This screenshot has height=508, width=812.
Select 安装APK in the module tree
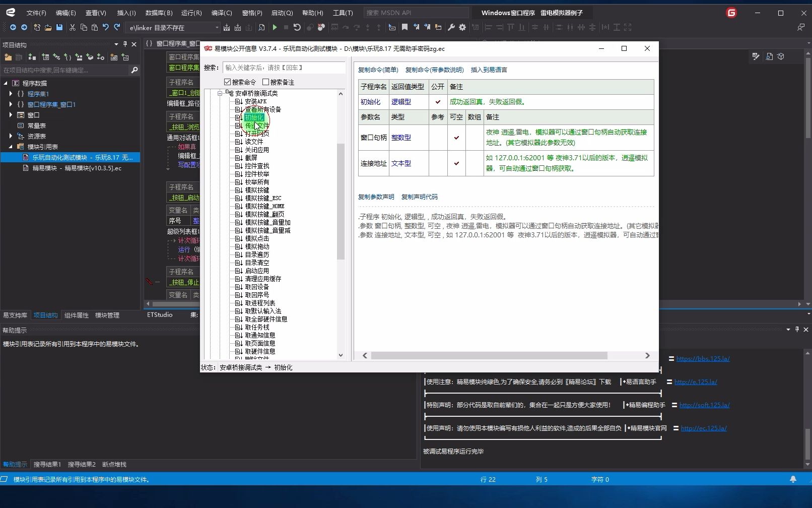[255, 101]
